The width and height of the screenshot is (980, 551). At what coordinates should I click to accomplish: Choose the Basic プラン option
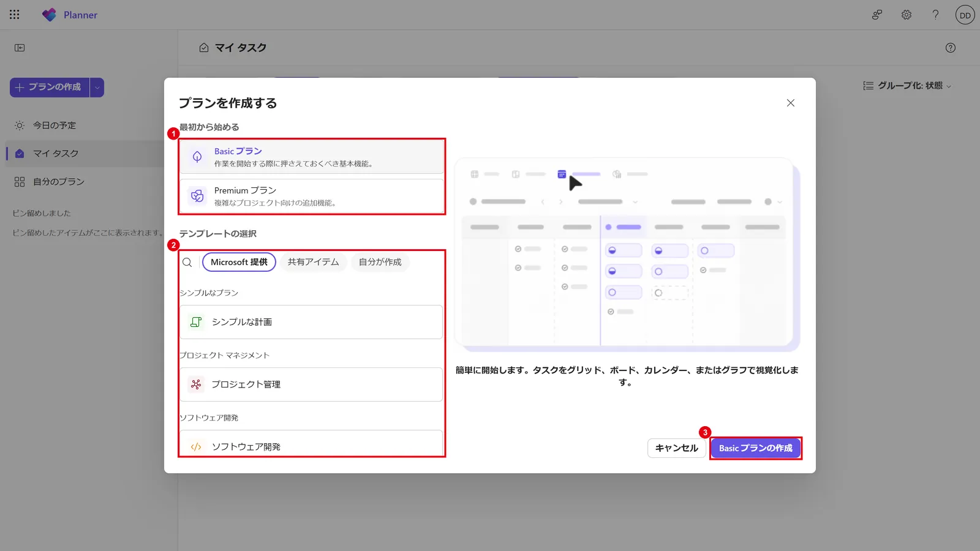pos(311,157)
